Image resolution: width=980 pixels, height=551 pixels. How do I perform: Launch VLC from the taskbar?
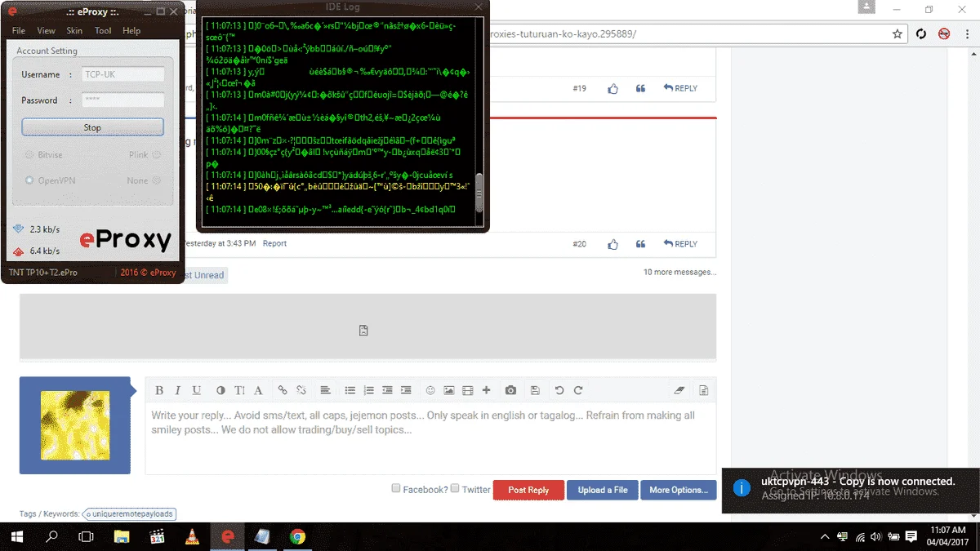192,537
